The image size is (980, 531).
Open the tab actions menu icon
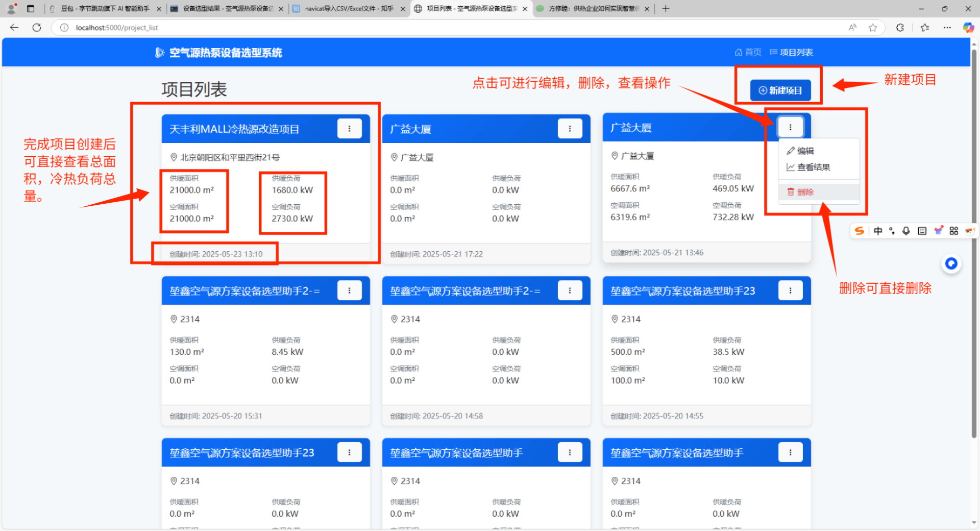click(x=31, y=9)
